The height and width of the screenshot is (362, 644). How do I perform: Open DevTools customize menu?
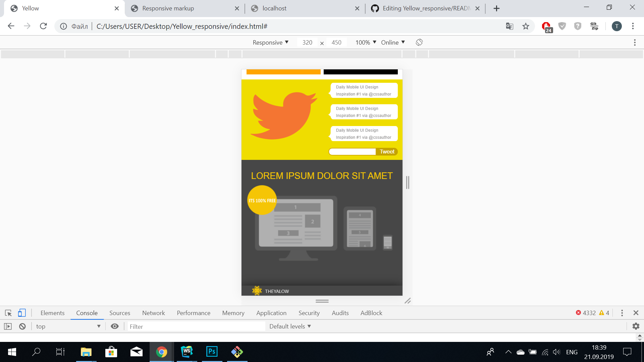[x=622, y=313]
